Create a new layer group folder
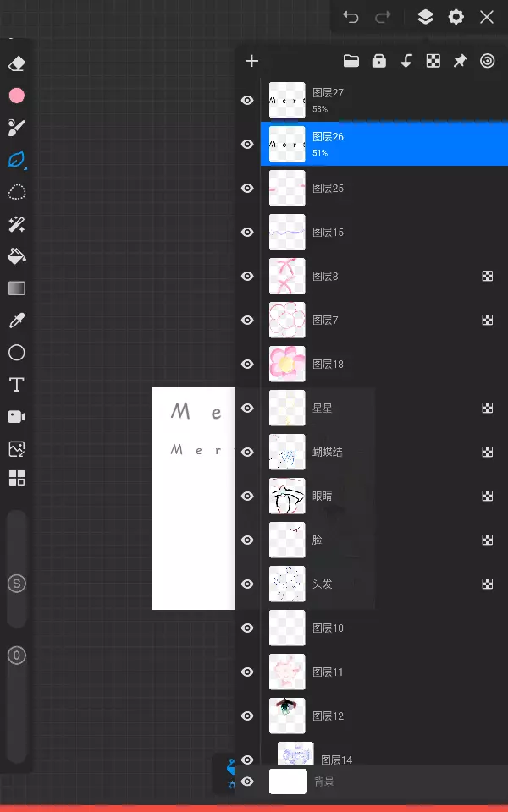Image resolution: width=508 pixels, height=812 pixels. click(x=351, y=61)
